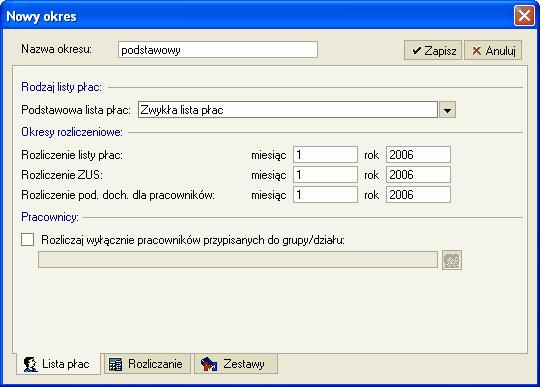Select the 'Zwykła lista płac' combo box
540x387 pixels.
(x=288, y=110)
